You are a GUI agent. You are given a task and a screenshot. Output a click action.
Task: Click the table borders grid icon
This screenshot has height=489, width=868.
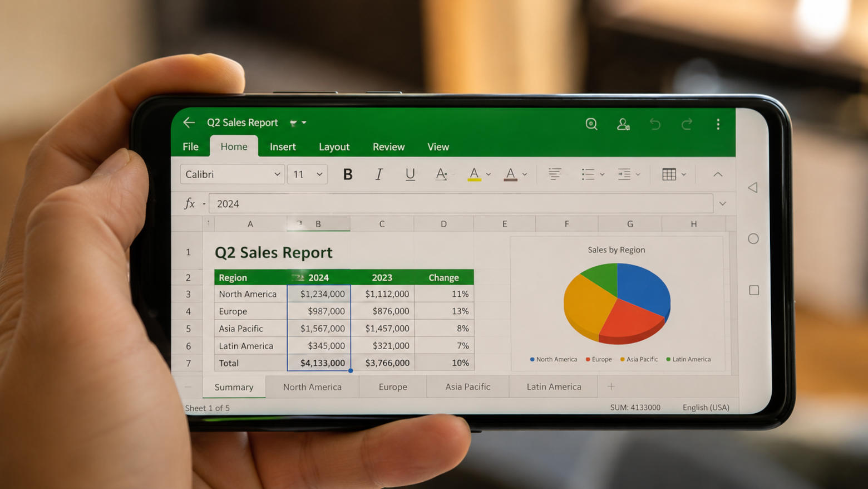click(x=669, y=174)
